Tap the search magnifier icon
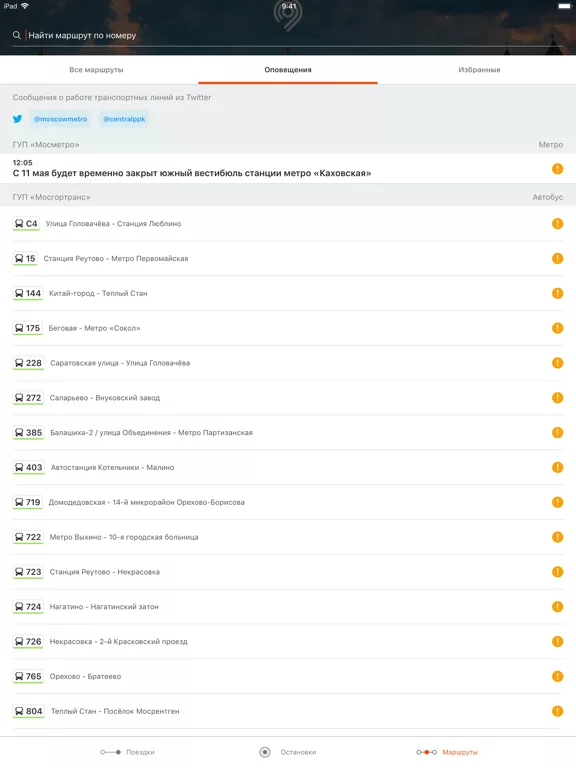Viewport: 576px width, 768px height. [x=17, y=35]
